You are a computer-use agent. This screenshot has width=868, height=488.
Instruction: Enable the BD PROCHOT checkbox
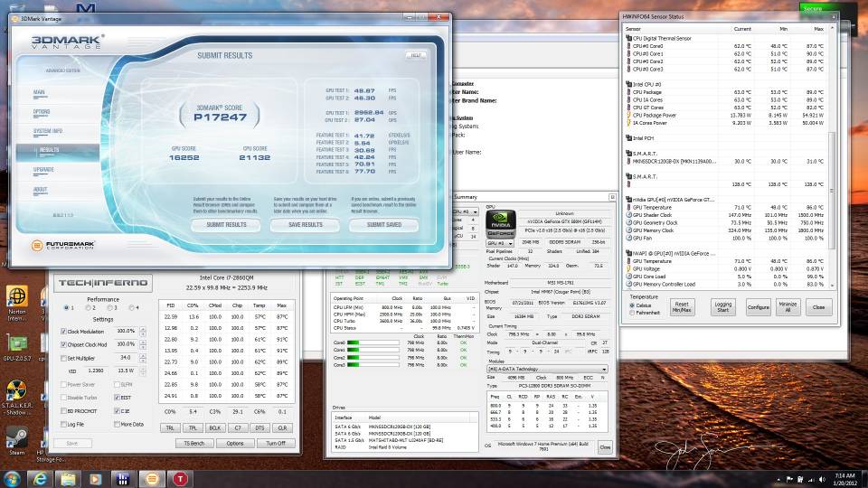point(63,411)
